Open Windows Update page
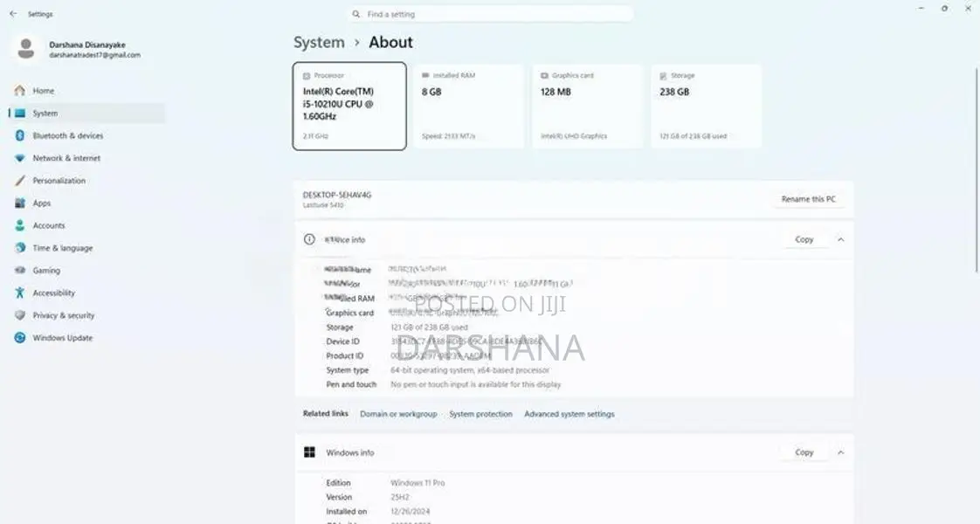 (x=87, y=338)
